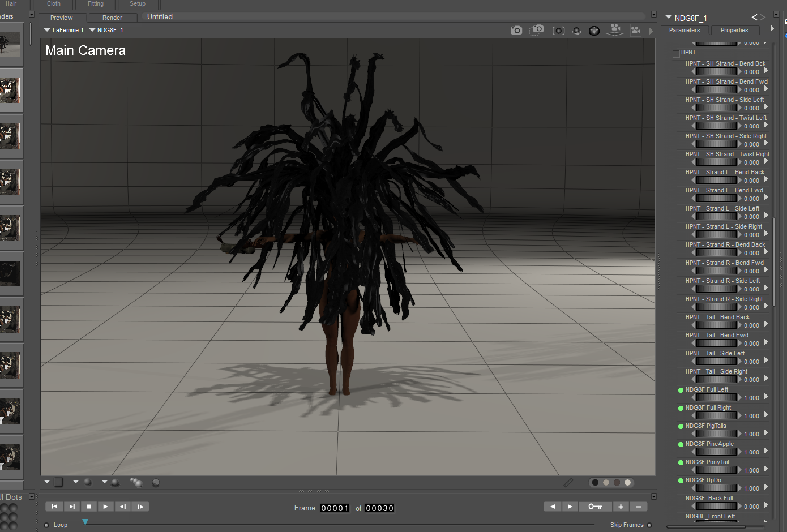Go to previous keyframe
The height and width of the screenshot is (532, 787).
pos(552,507)
